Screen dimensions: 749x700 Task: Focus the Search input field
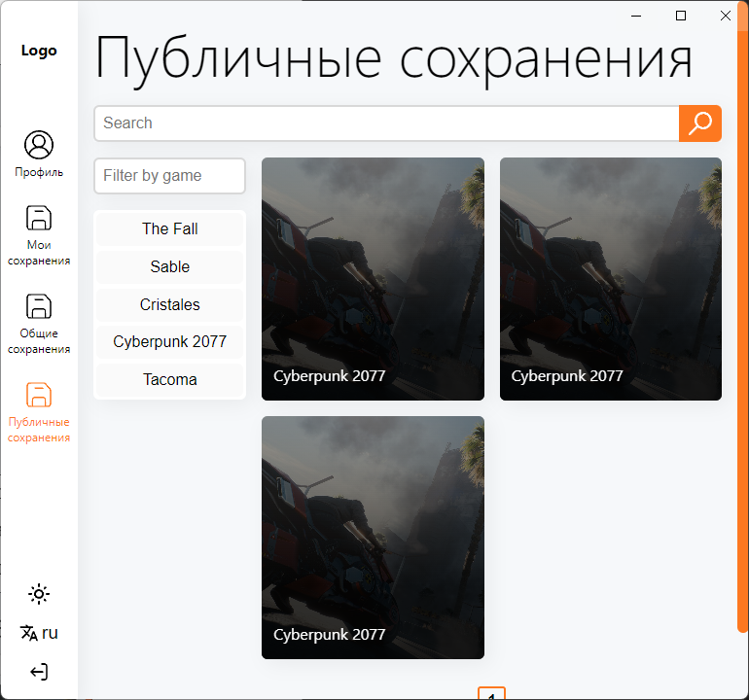(386, 123)
